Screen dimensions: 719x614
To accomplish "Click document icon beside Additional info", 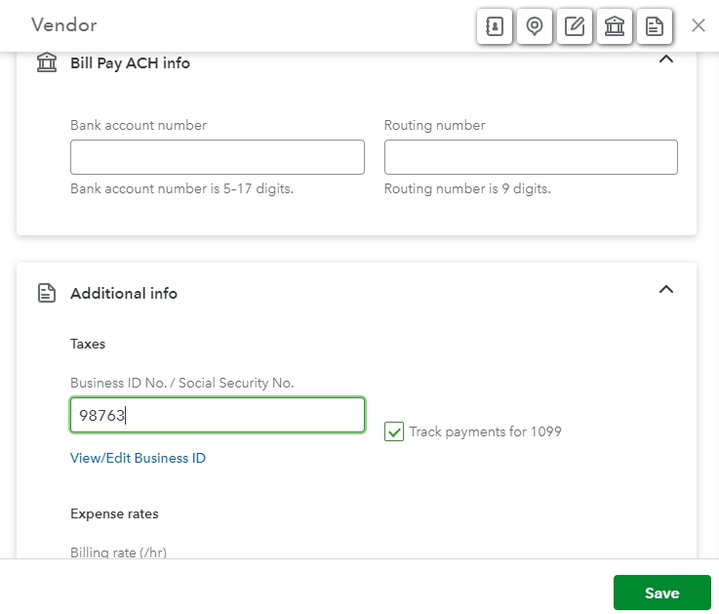I will (46, 293).
